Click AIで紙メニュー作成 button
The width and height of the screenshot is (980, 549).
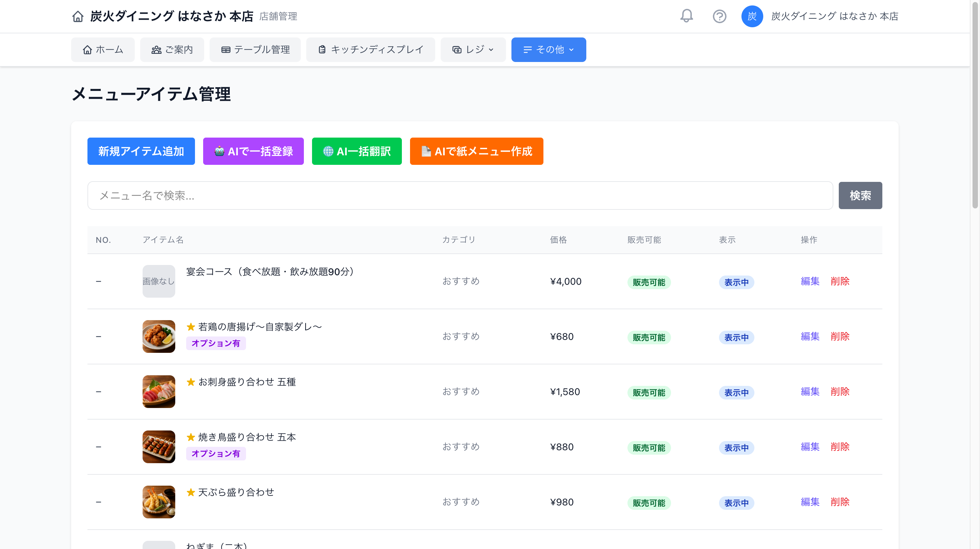coord(476,151)
